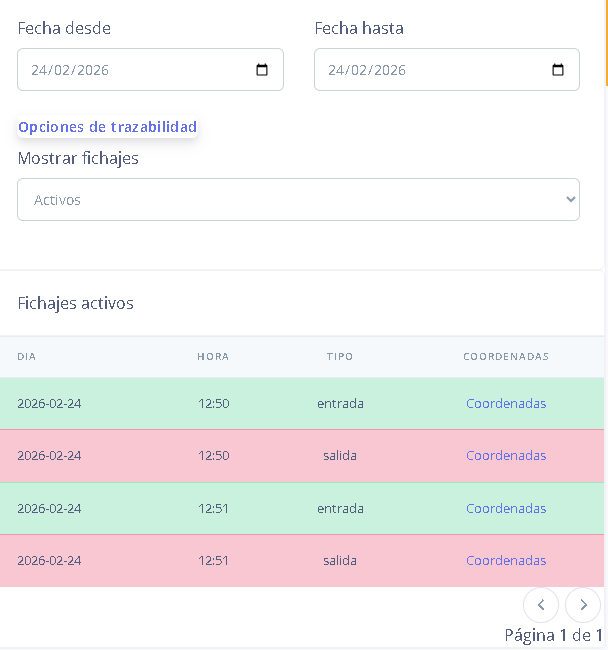The image size is (608, 650).
Task: Click the Fecha desde date input
Action: (150, 70)
